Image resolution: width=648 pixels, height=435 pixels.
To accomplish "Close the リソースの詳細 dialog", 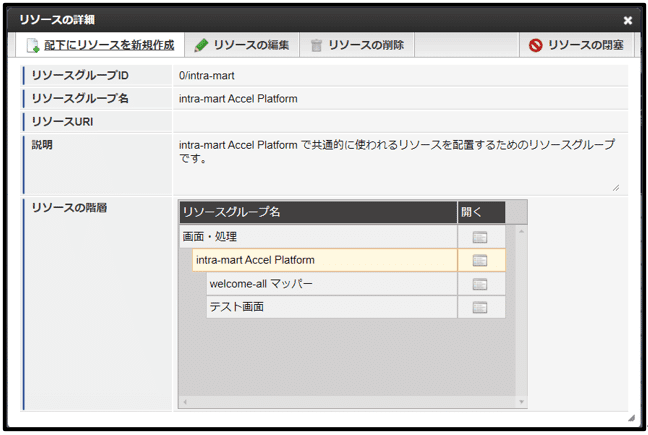I will [628, 20].
